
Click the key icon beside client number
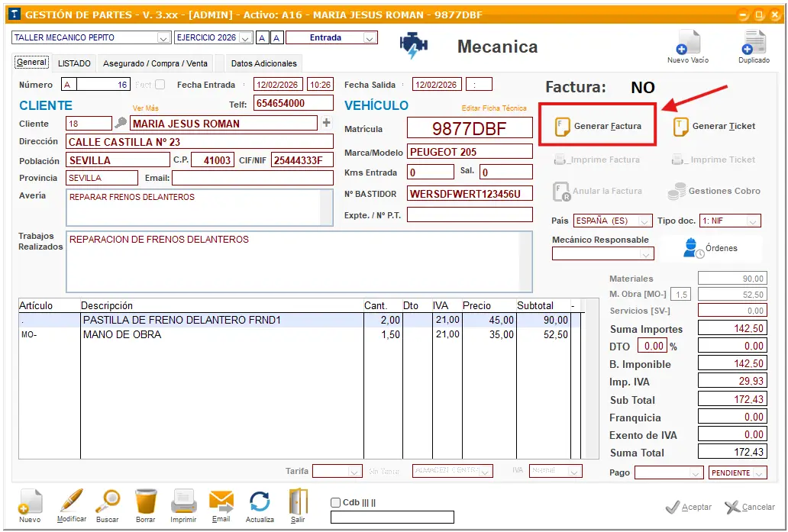(121, 123)
